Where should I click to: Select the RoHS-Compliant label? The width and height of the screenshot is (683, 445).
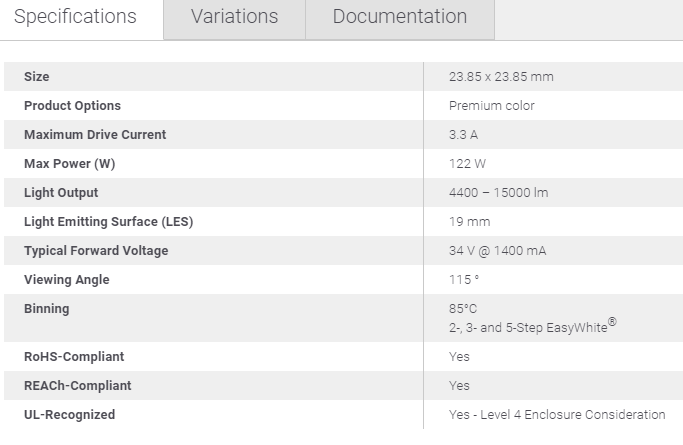(x=74, y=357)
